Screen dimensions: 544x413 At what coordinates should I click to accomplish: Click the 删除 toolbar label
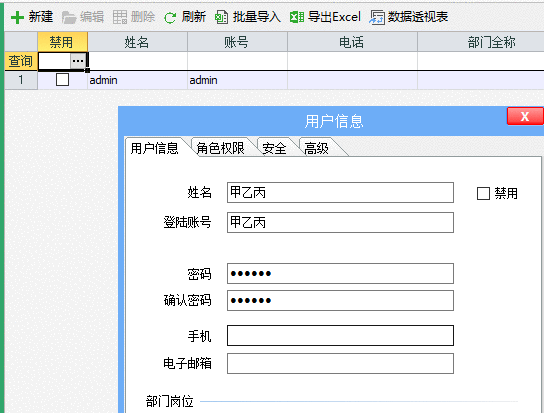coord(143,17)
